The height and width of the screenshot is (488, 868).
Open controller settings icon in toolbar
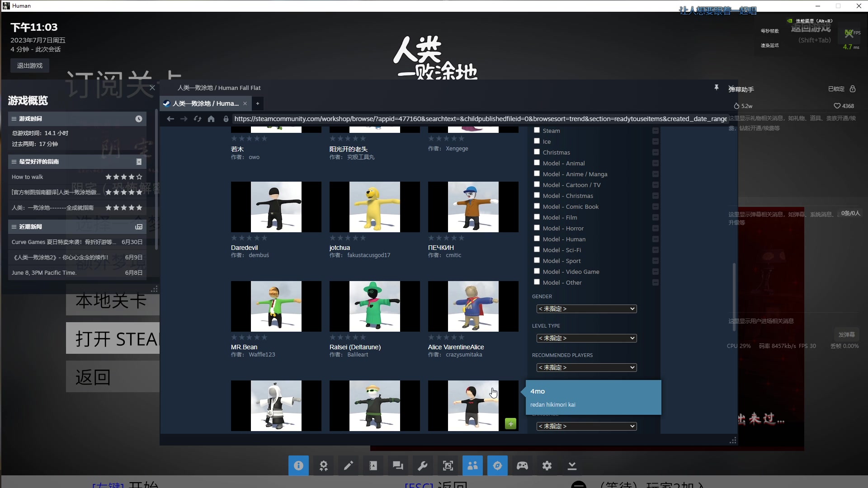coord(522,465)
